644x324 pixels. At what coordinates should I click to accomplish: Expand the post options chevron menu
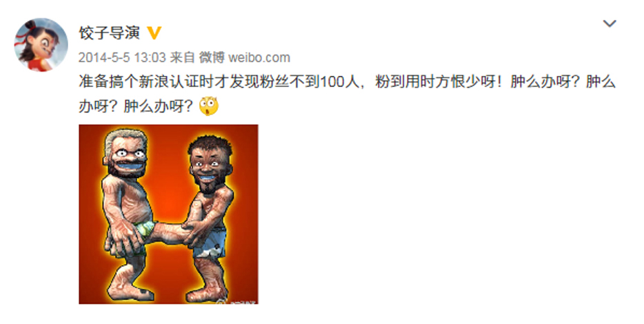tap(610, 23)
